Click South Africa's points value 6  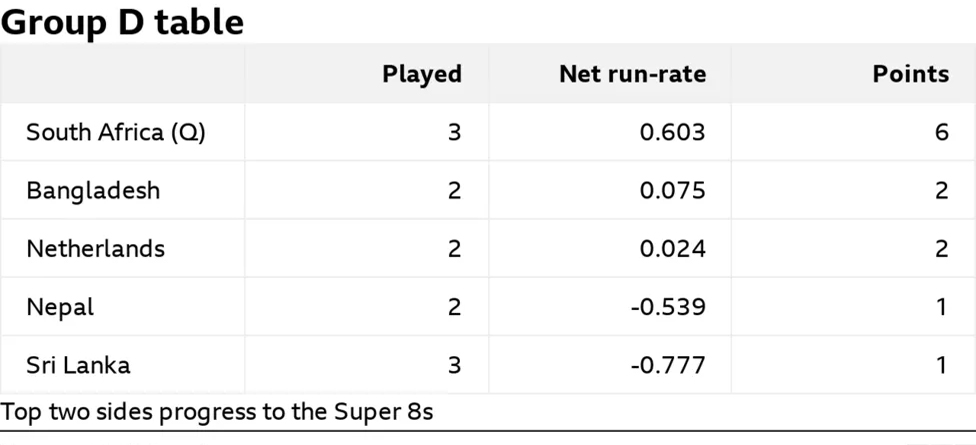942,133
